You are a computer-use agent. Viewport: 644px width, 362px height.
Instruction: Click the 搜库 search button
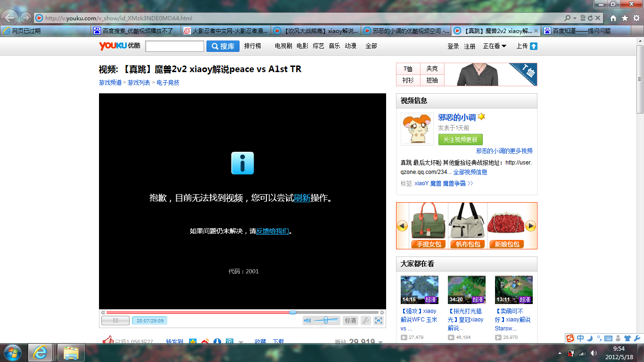[x=223, y=46]
